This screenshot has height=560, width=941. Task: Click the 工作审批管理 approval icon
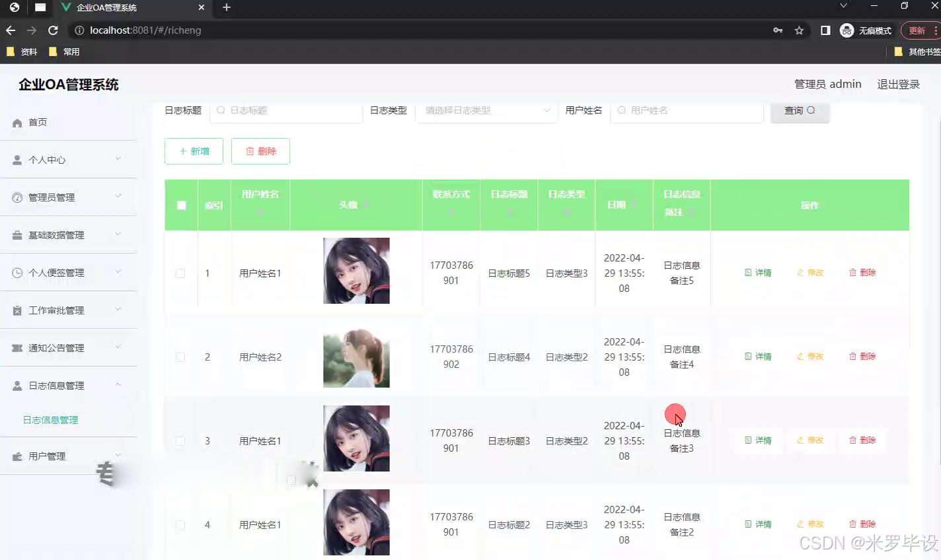19,310
